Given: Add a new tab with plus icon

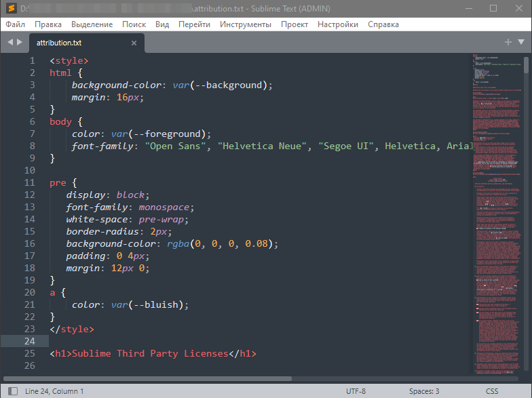Looking at the screenshot, I should (508, 42).
